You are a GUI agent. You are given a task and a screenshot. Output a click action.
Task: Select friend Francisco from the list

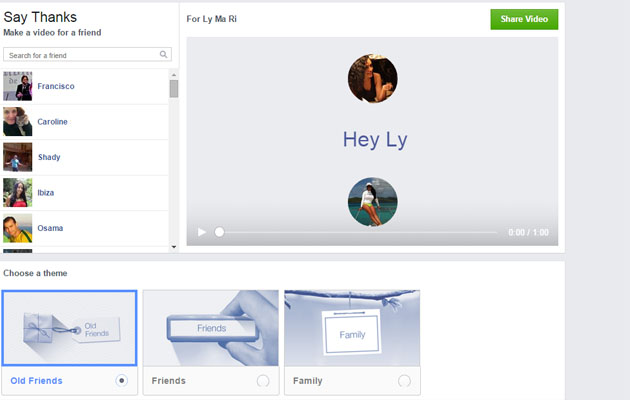(84, 86)
